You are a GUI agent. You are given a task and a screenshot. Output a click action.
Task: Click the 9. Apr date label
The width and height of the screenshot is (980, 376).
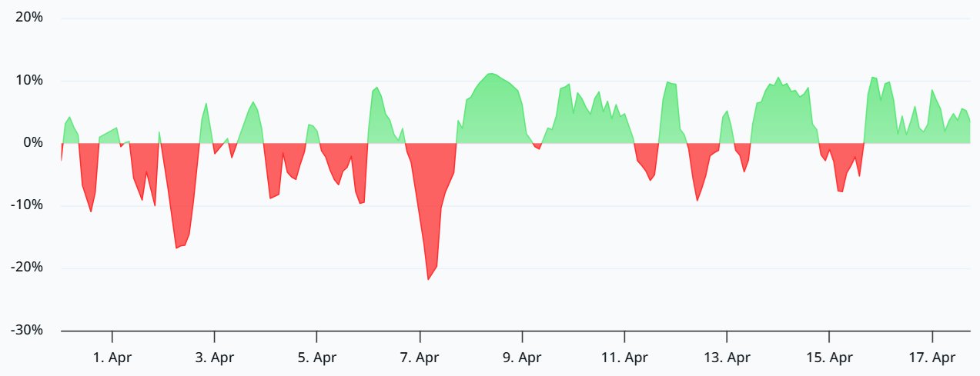522,358
